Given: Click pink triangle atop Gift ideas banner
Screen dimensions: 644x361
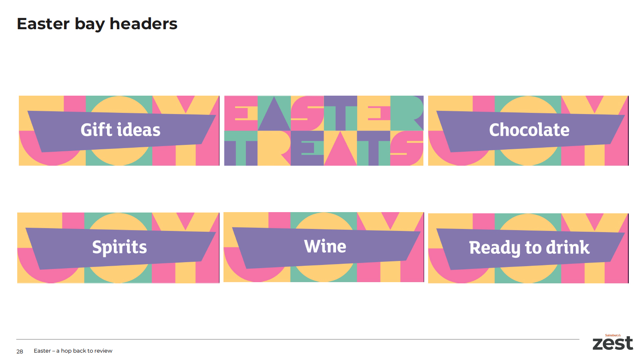Looking at the screenshot, I should pos(185,102).
